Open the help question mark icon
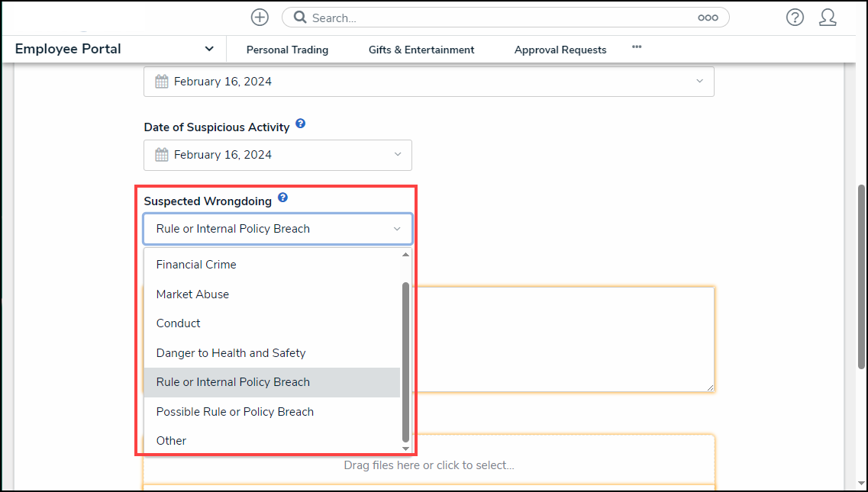This screenshot has width=868, height=492. [x=795, y=18]
